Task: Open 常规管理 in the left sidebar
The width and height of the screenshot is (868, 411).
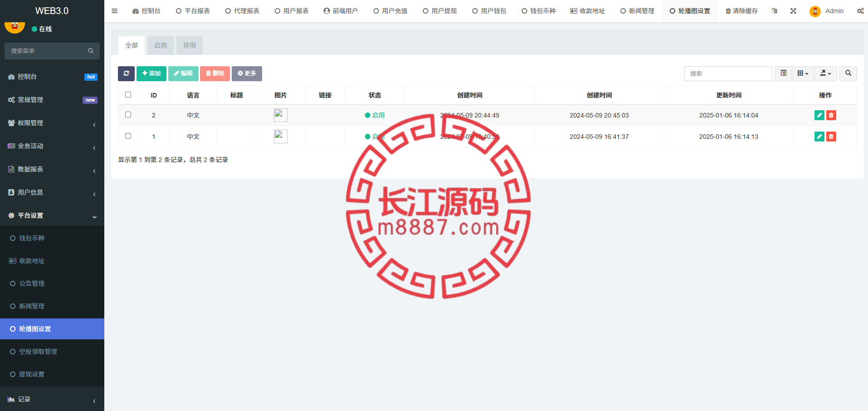Action: (x=52, y=100)
